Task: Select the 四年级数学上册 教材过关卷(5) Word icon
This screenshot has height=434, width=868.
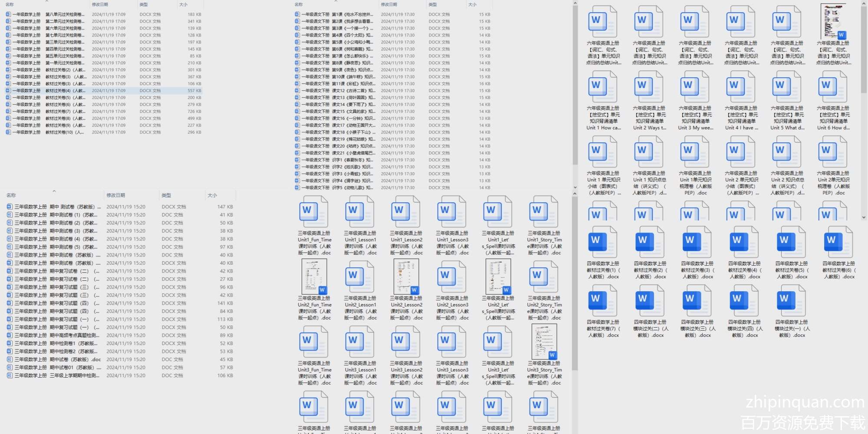Action: [x=791, y=242]
